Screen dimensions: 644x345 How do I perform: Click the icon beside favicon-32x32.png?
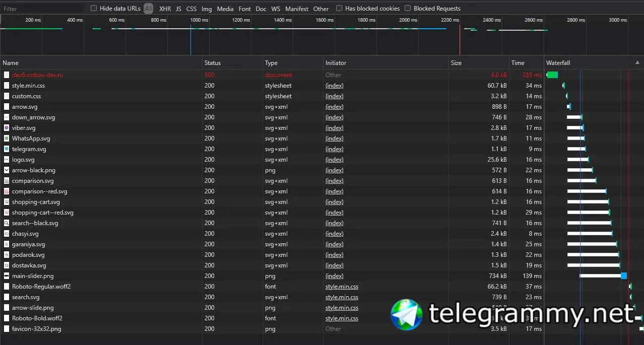(7, 329)
